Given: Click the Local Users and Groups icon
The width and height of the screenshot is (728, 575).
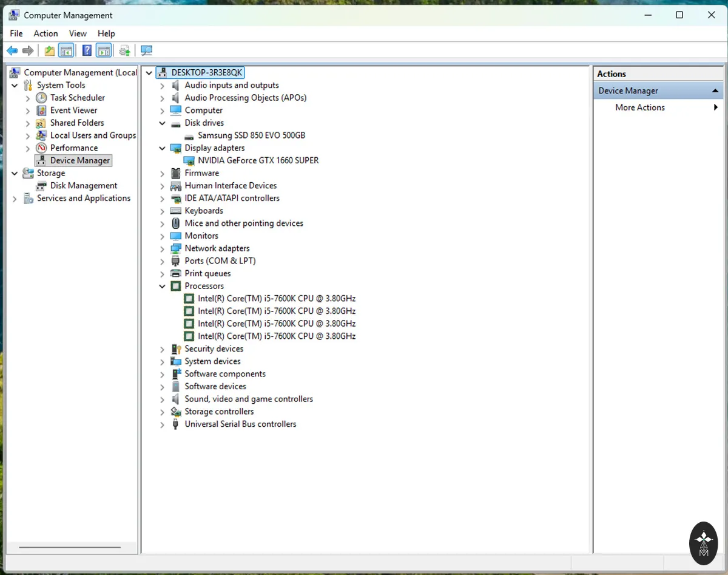Looking at the screenshot, I should click(41, 135).
